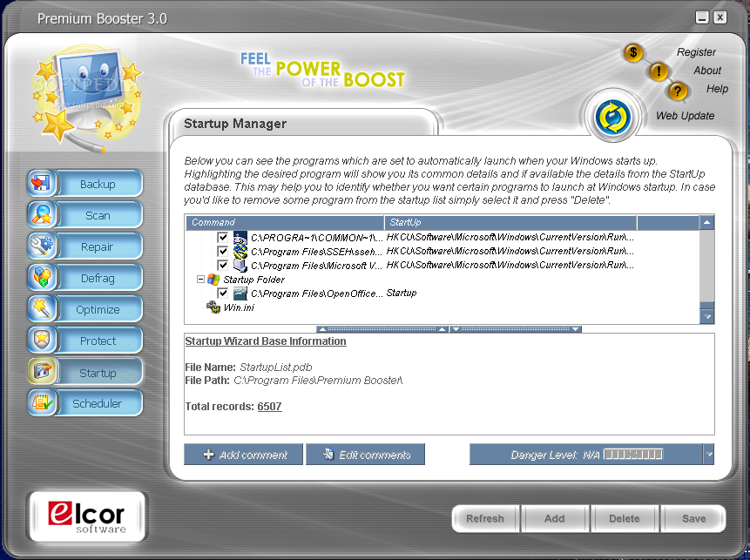
Task: Click the Web Update link text
Action: point(685,116)
